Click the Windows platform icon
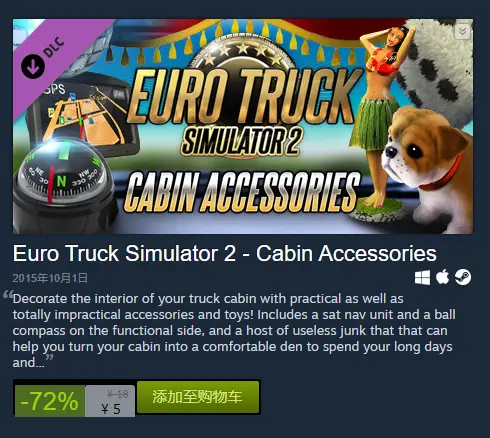Image resolution: width=490 pixels, height=438 pixels. [x=422, y=277]
